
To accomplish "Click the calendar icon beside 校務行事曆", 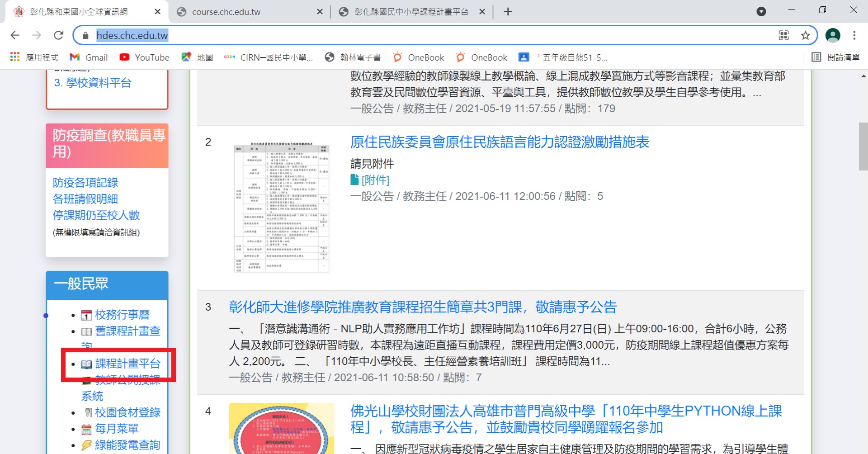I will point(86,315).
